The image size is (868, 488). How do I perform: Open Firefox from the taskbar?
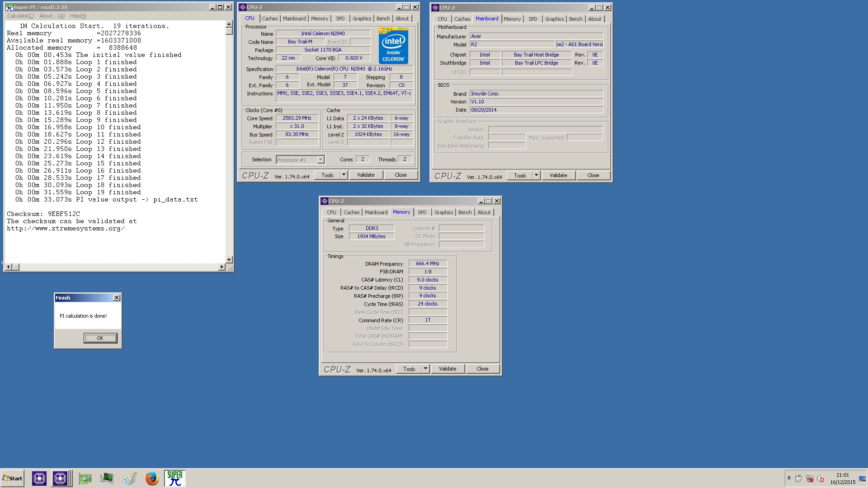coord(152,478)
